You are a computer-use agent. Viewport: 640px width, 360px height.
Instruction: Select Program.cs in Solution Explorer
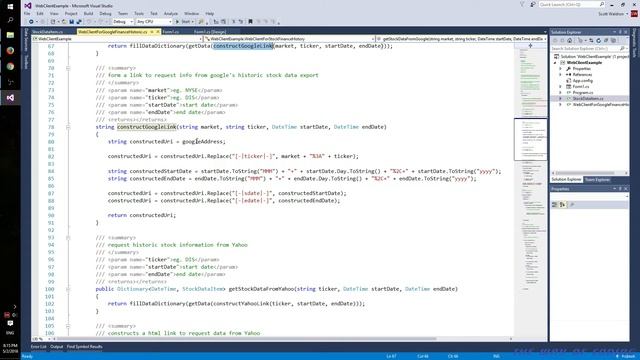click(x=582, y=93)
